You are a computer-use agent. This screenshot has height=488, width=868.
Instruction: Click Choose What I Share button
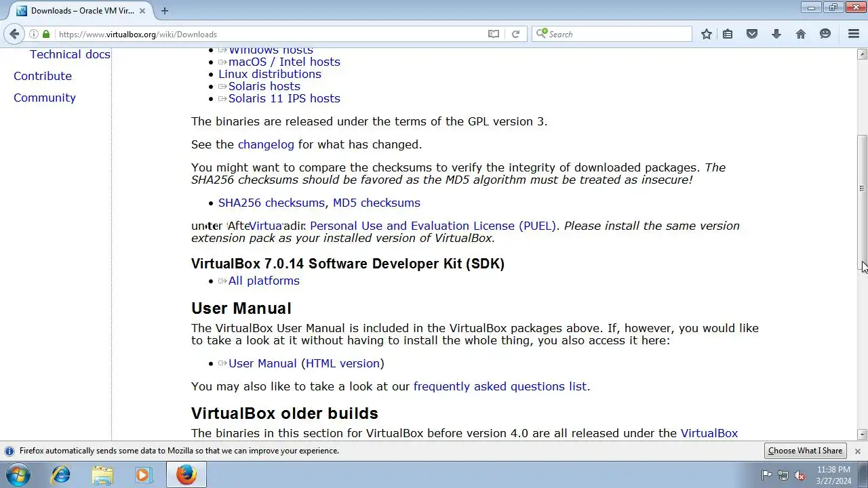point(805,451)
